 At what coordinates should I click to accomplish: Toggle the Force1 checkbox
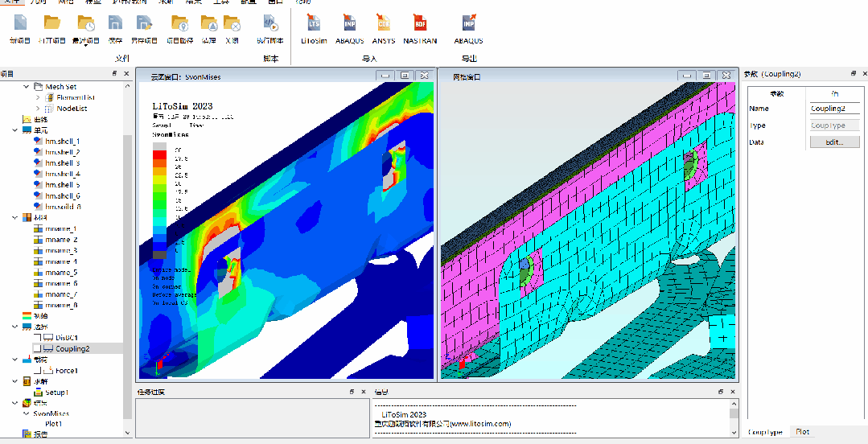click(x=37, y=370)
